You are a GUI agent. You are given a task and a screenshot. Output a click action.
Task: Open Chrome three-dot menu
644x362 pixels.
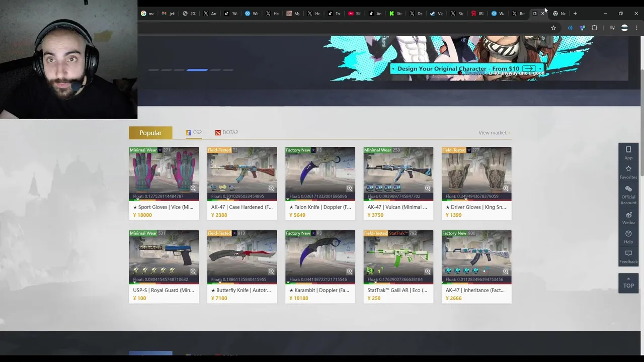click(x=636, y=28)
